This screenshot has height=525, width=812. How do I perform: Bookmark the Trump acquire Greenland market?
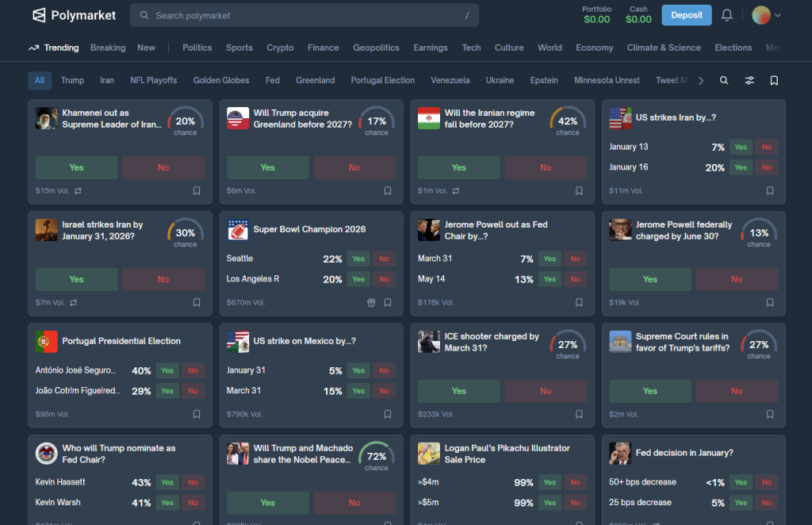[x=388, y=190]
